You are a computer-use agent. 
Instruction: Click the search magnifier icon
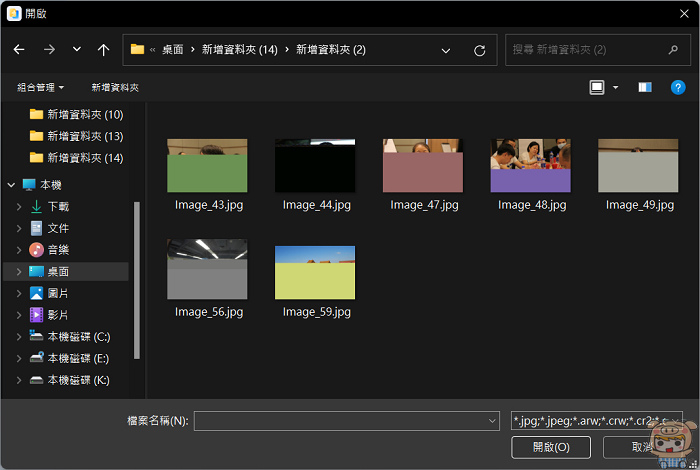coord(673,49)
